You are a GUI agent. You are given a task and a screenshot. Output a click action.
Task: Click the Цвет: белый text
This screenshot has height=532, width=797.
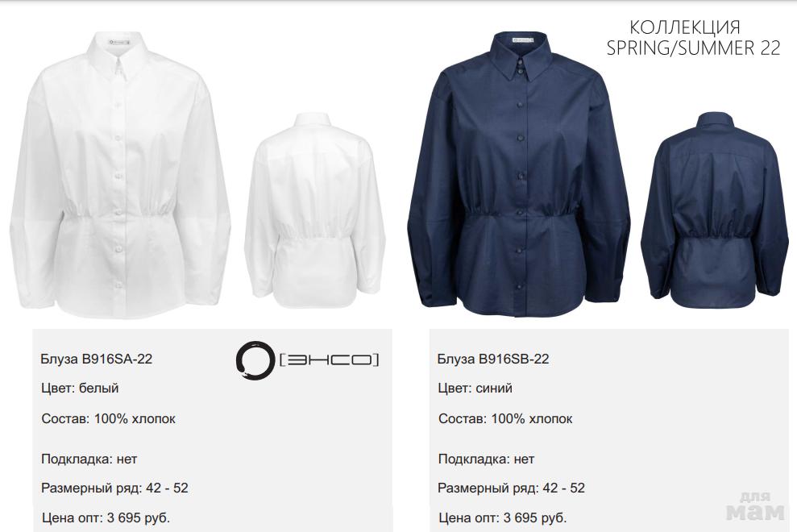pos(80,389)
